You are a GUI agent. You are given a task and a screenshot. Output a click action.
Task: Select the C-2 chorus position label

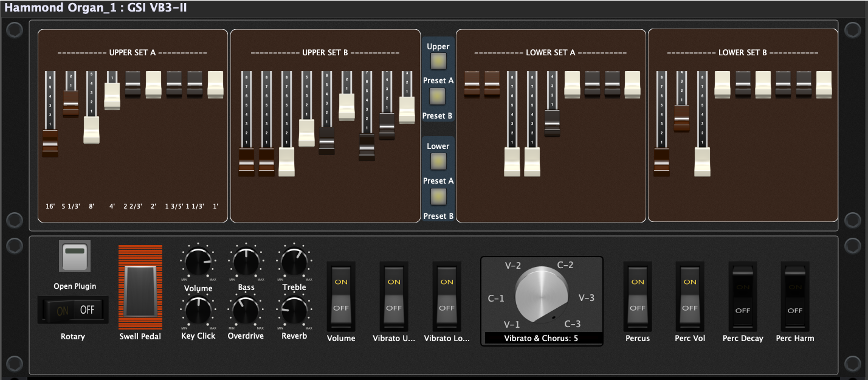pyautogui.click(x=566, y=265)
